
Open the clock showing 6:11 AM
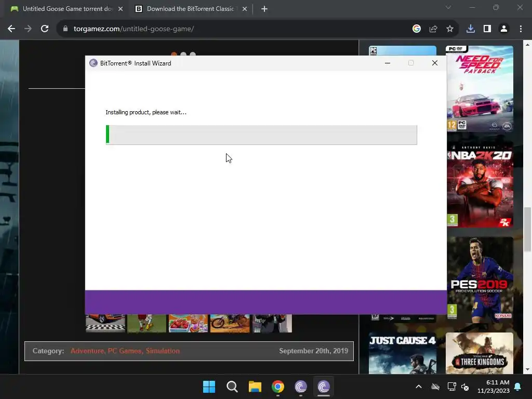(x=494, y=387)
